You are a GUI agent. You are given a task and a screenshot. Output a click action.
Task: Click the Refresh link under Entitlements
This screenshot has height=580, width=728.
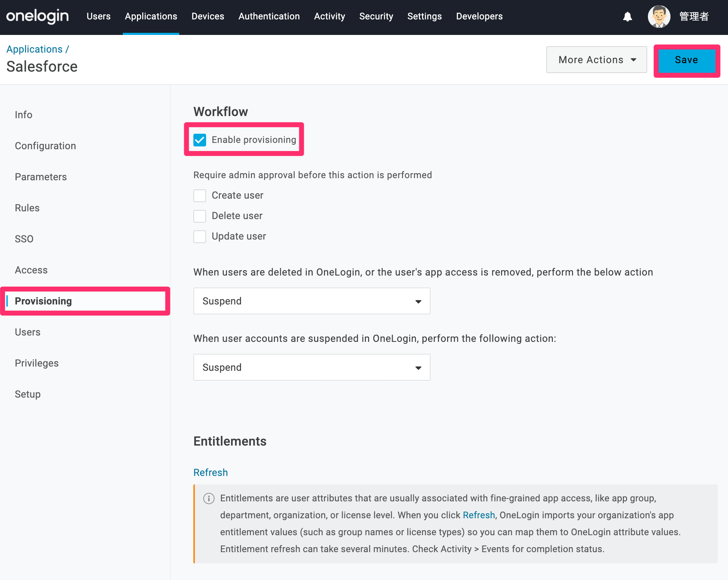click(x=211, y=472)
